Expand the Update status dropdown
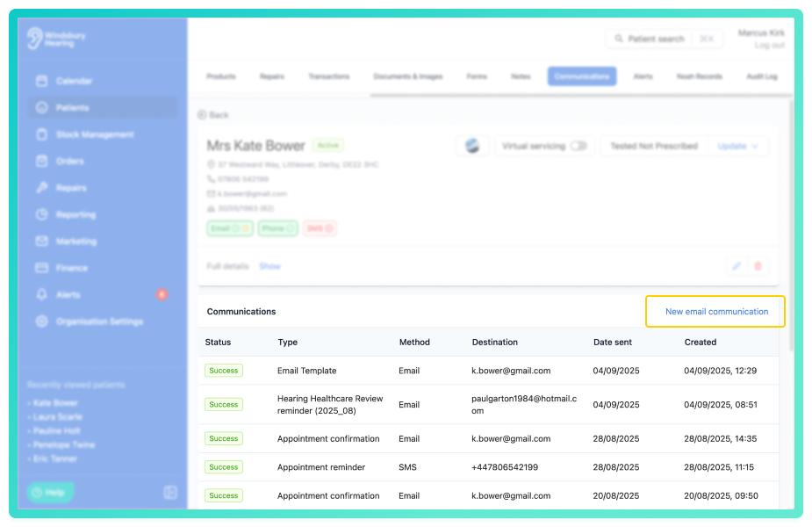The height and width of the screenshot is (527, 812). 738,146
